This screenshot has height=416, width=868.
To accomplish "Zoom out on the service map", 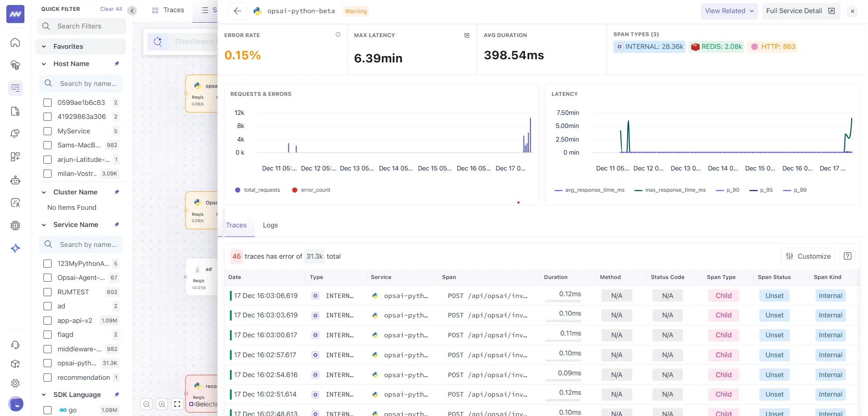I will click(147, 404).
